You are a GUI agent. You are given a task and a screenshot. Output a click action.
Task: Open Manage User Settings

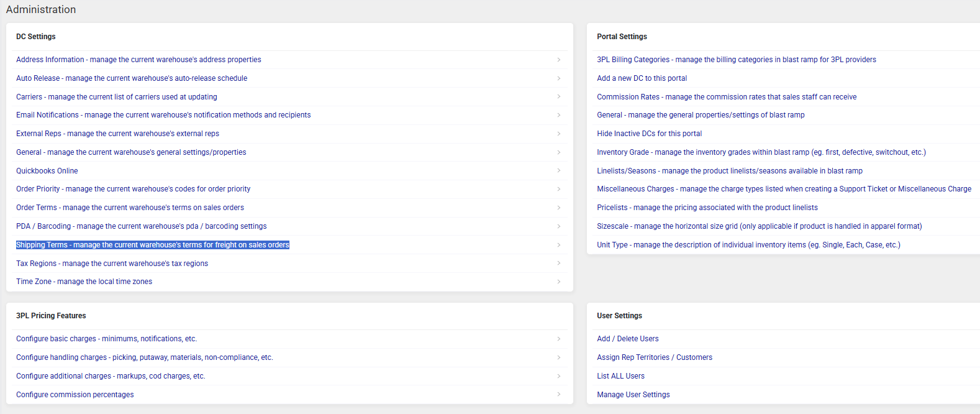tap(633, 395)
